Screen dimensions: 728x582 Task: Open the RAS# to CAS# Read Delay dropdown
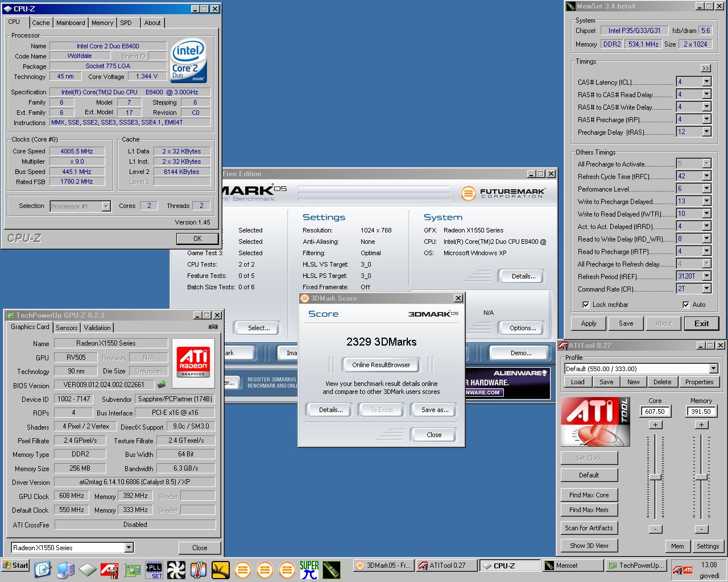point(706,94)
